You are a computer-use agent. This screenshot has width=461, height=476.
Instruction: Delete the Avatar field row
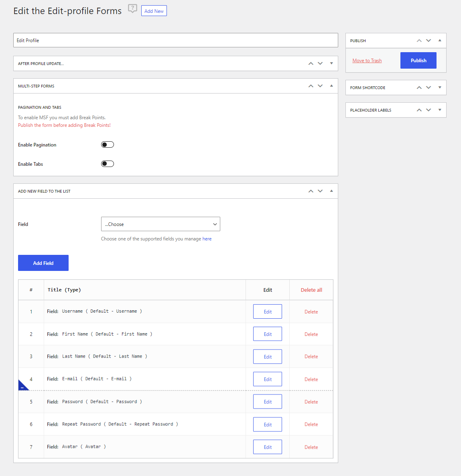click(x=311, y=447)
